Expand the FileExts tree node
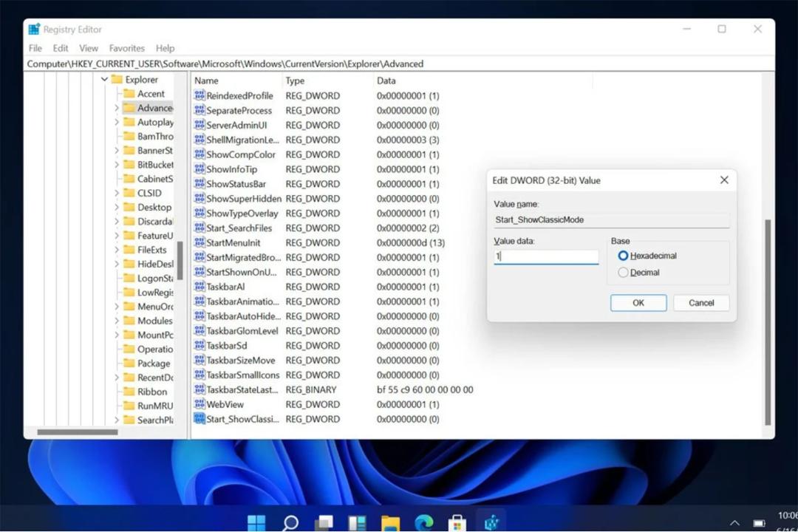The image size is (798, 532). pos(117,250)
